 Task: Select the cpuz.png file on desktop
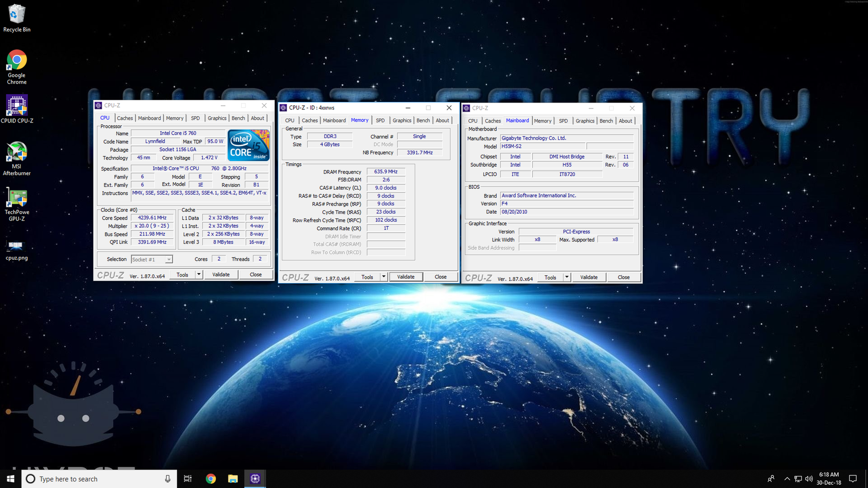click(x=17, y=250)
